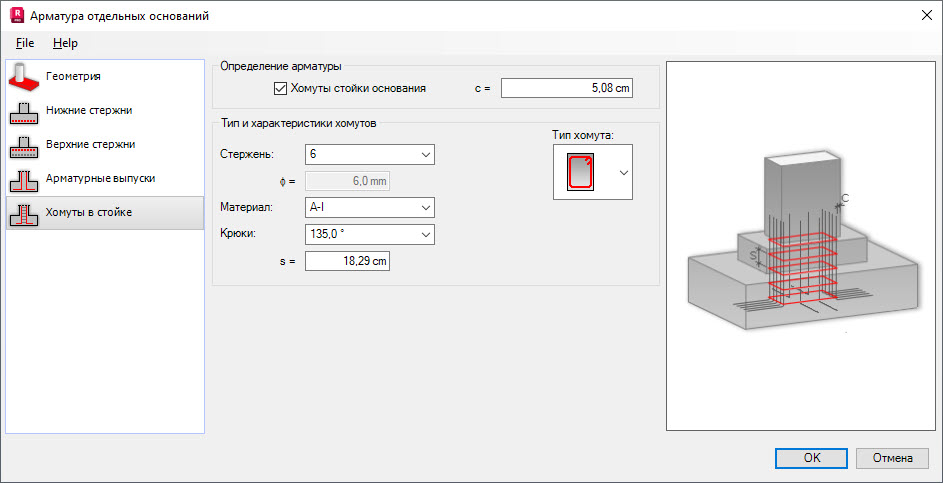This screenshot has height=483, width=943.
Task: Click the Нижние стержни icon
Action: 23,111
